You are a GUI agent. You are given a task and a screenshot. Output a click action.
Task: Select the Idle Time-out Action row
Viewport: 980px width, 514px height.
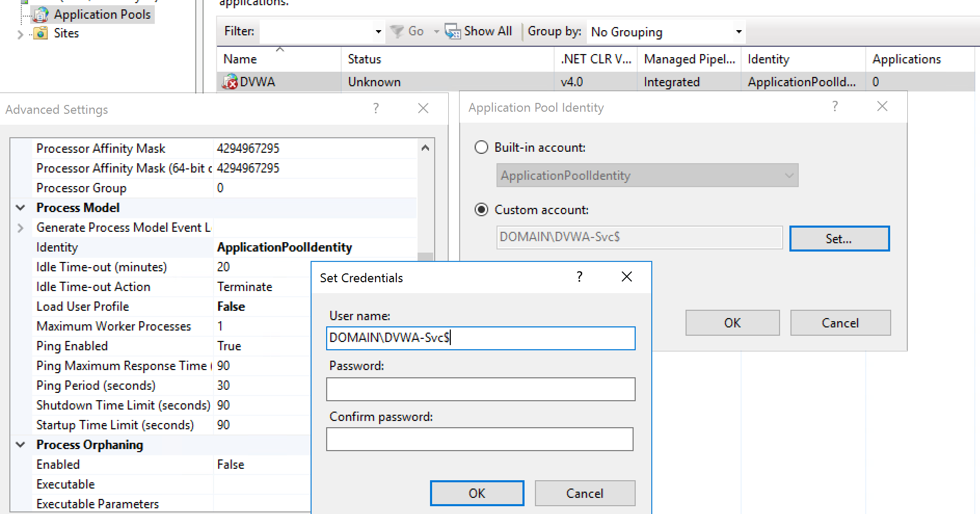tap(171, 287)
